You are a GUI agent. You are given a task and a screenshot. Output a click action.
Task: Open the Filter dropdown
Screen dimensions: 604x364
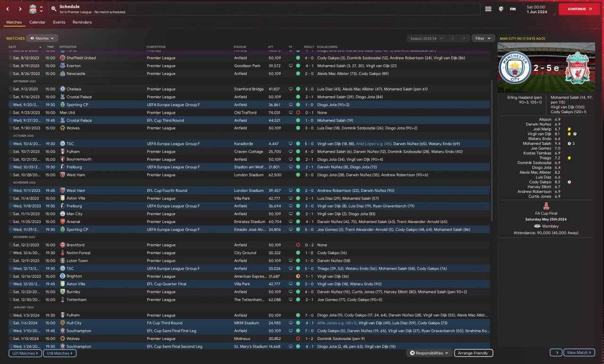coord(483,38)
